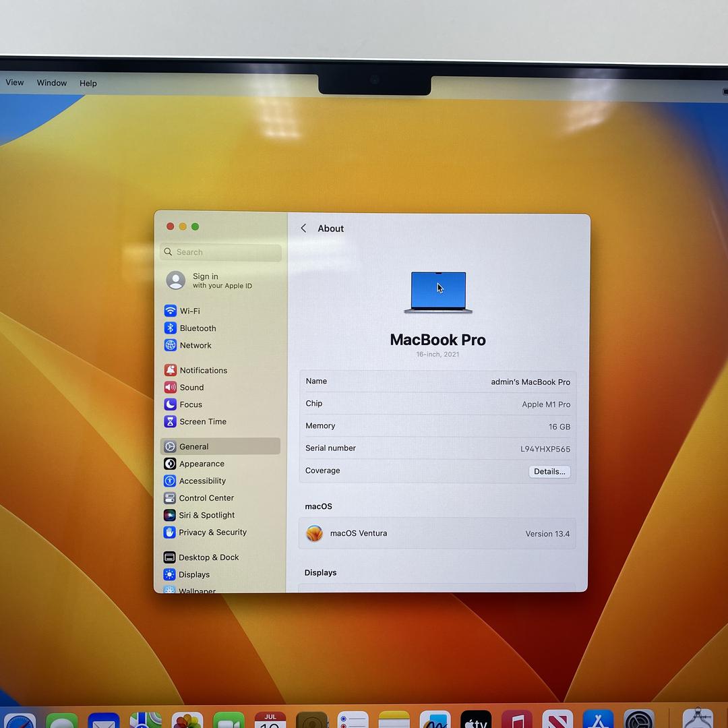
Task: Open Control Center settings
Action: pyautogui.click(x=206, y=498)
